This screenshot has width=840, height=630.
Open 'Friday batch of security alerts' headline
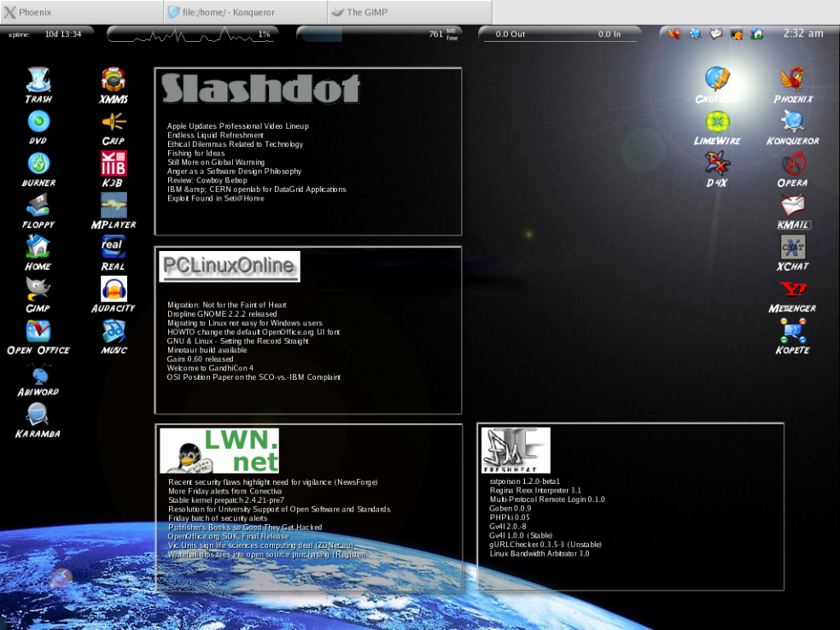coord(218,518)
